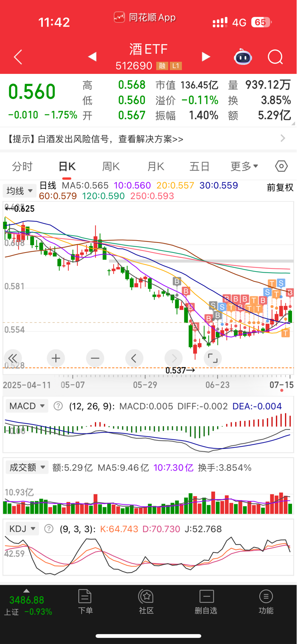Tap the 250:0.593 moving average label

click(x=152, y=196)
